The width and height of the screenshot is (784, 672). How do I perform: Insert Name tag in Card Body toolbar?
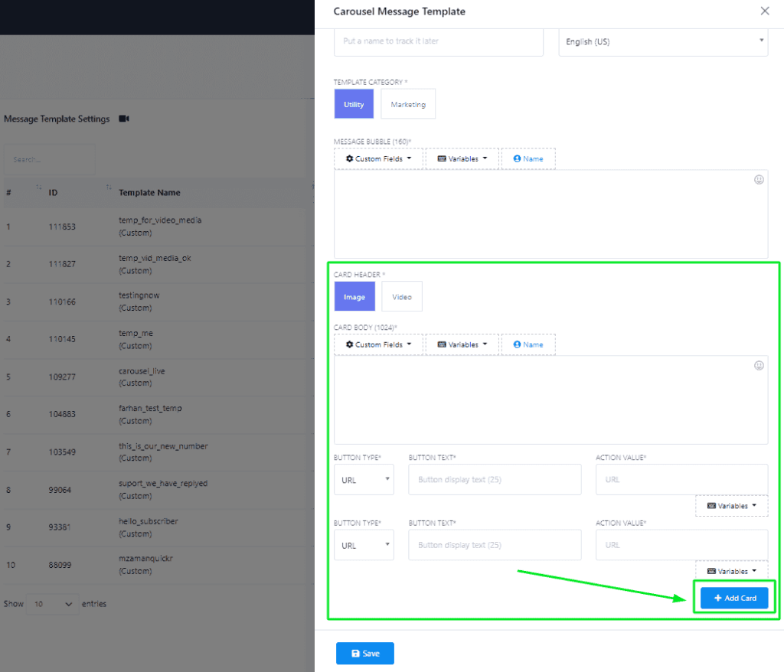coord(528,345)
